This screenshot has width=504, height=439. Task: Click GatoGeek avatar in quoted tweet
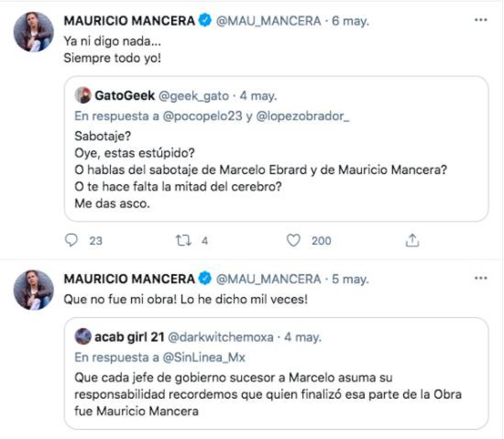pyautogui.click(x=83, y=95)
